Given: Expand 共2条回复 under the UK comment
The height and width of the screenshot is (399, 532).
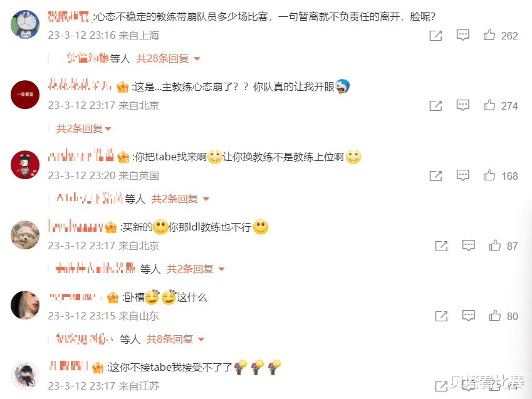Looking at the screenshot, I should (180, 199).
